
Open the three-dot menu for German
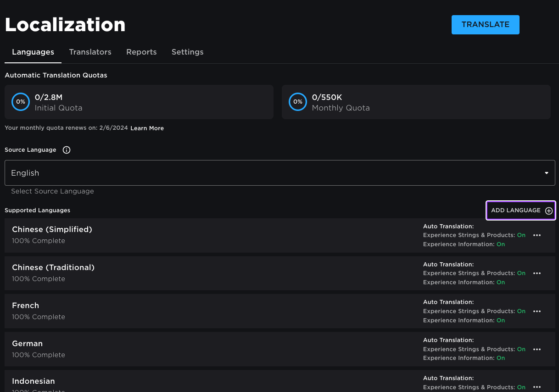537,349
